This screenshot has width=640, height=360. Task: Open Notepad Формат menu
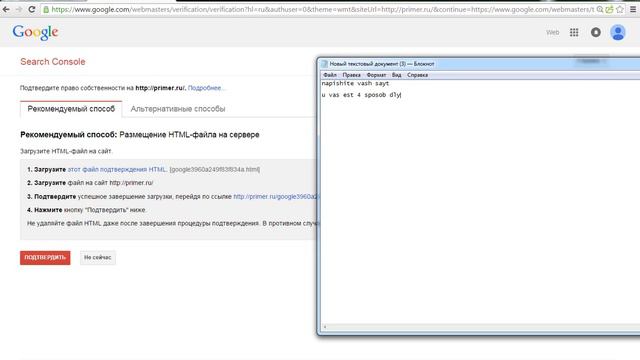[376, 75]
